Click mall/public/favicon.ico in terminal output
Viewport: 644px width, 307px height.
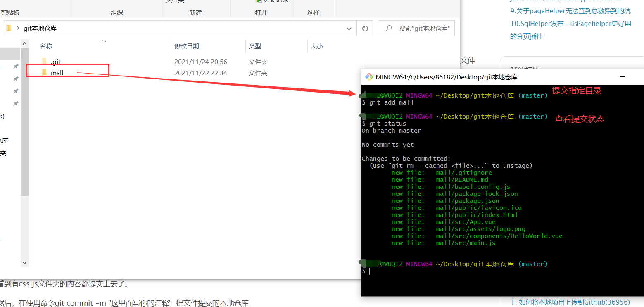(479, 208)
